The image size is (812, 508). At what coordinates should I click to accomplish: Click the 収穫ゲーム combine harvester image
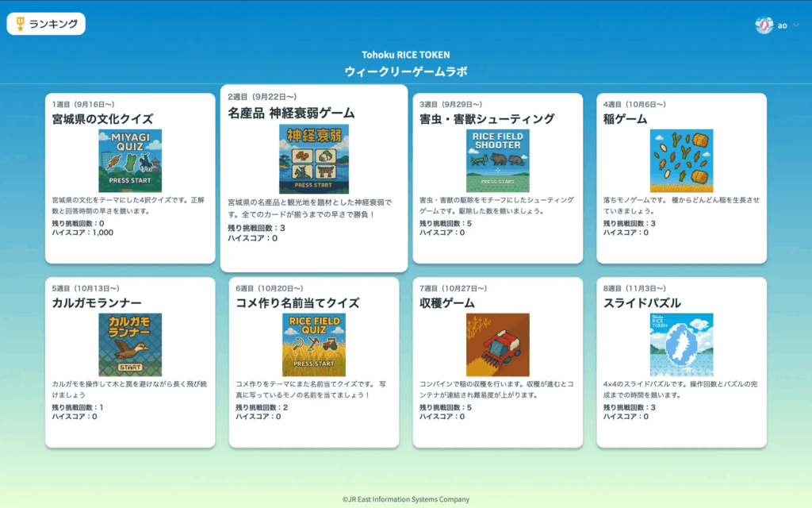[497, 344]
